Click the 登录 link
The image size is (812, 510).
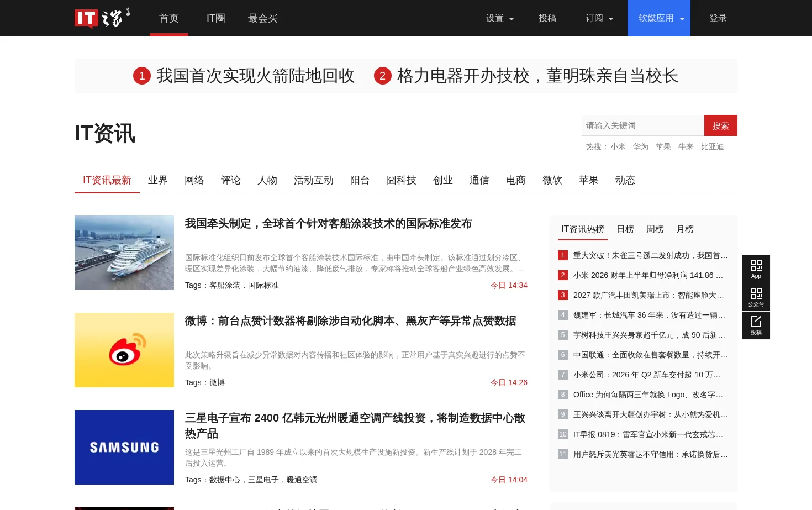[718, 18]
